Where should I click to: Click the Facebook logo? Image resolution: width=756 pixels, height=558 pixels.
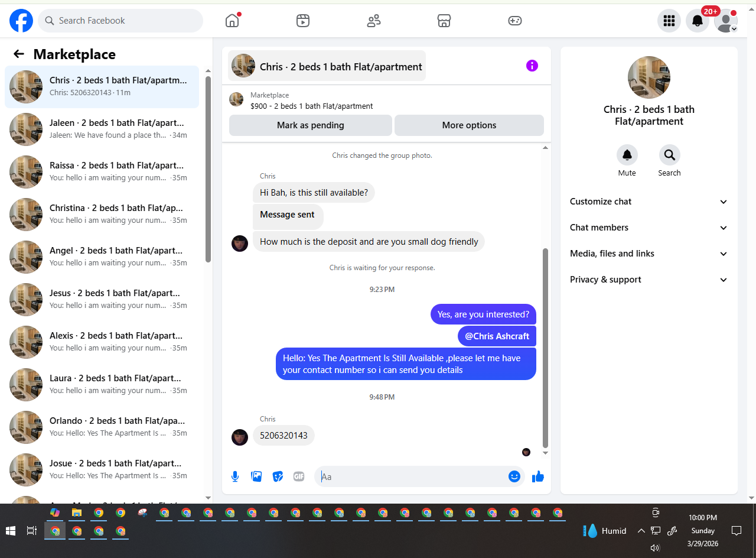tap(21, 21)
